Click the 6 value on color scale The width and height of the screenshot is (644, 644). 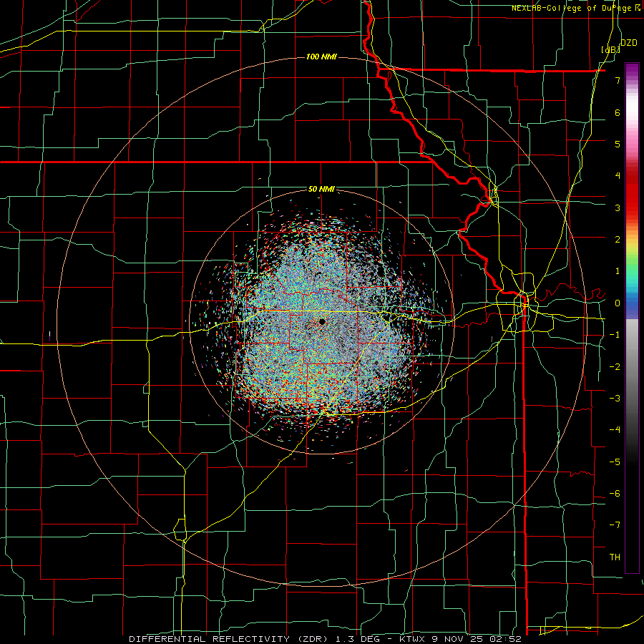pyautogui.click(x=618, y=112)
